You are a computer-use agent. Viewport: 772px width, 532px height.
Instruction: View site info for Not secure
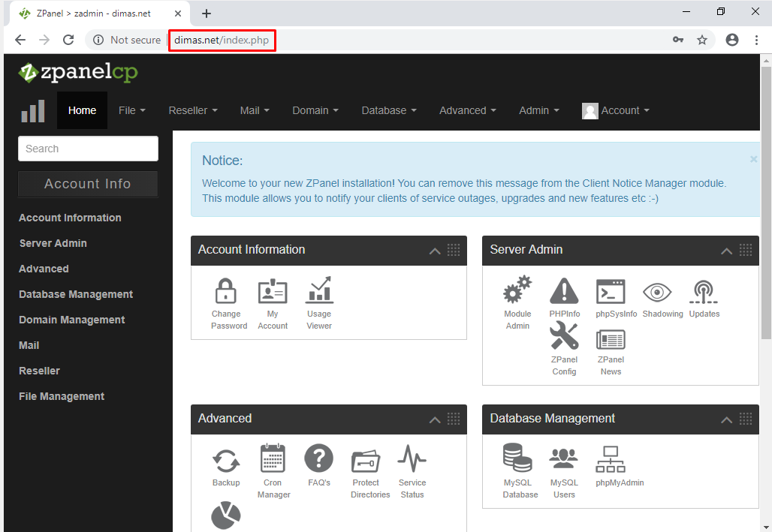coord(127,40)
